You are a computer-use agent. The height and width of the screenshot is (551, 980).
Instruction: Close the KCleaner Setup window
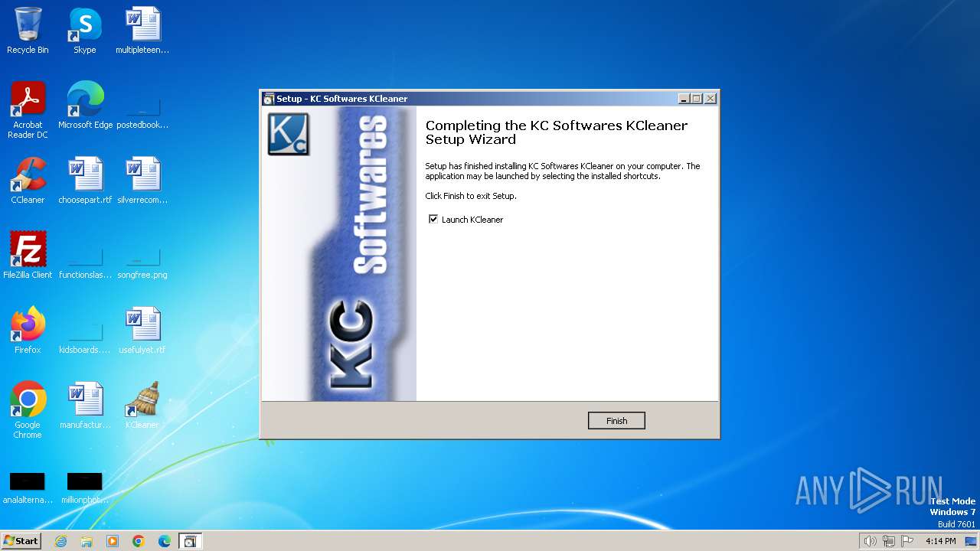[710, 99]
